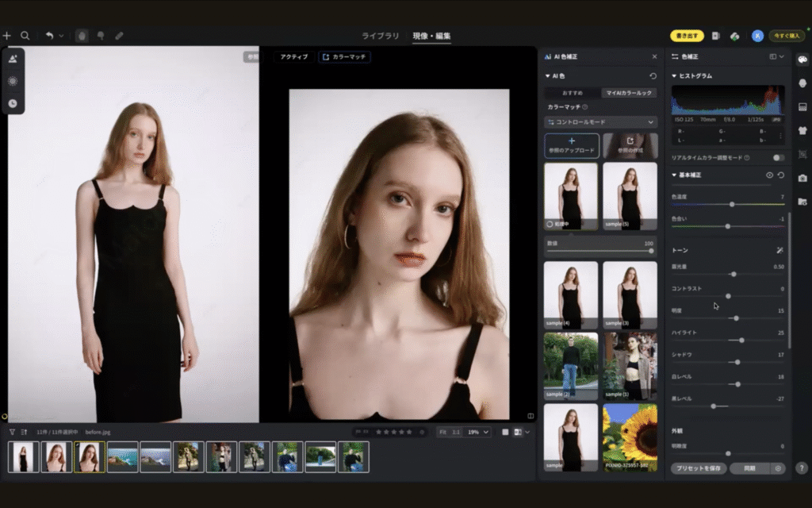Open the 19% zoom level dropdown

477,432
